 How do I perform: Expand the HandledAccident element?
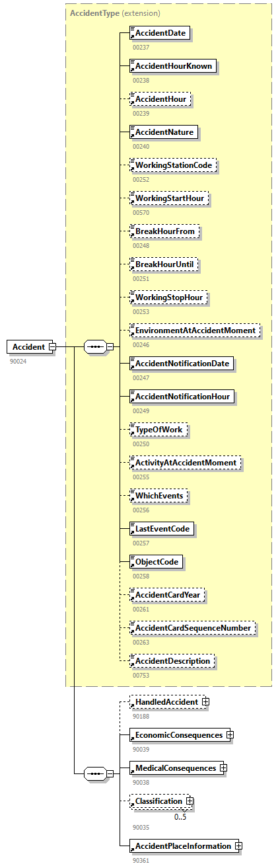(205, 701)
